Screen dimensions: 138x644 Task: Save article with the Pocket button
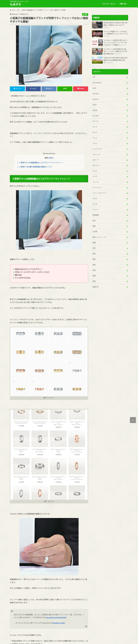point(80,89)
